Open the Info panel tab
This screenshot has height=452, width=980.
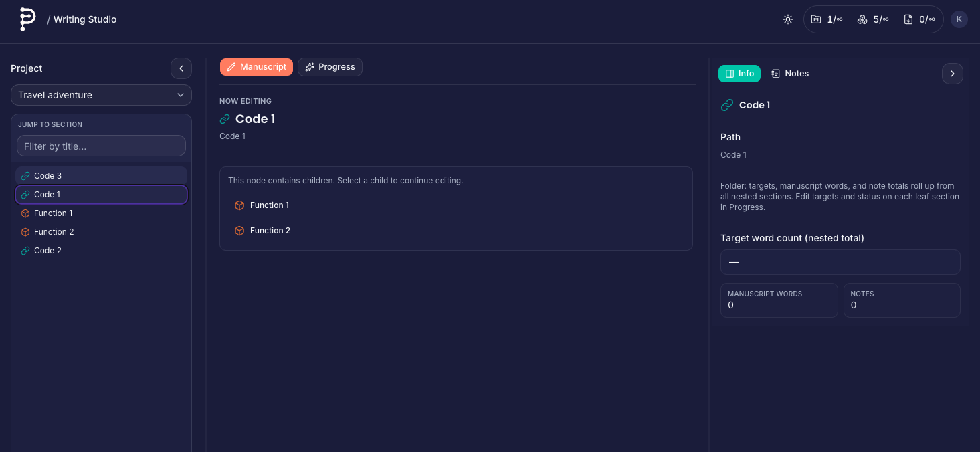(739, 74)
